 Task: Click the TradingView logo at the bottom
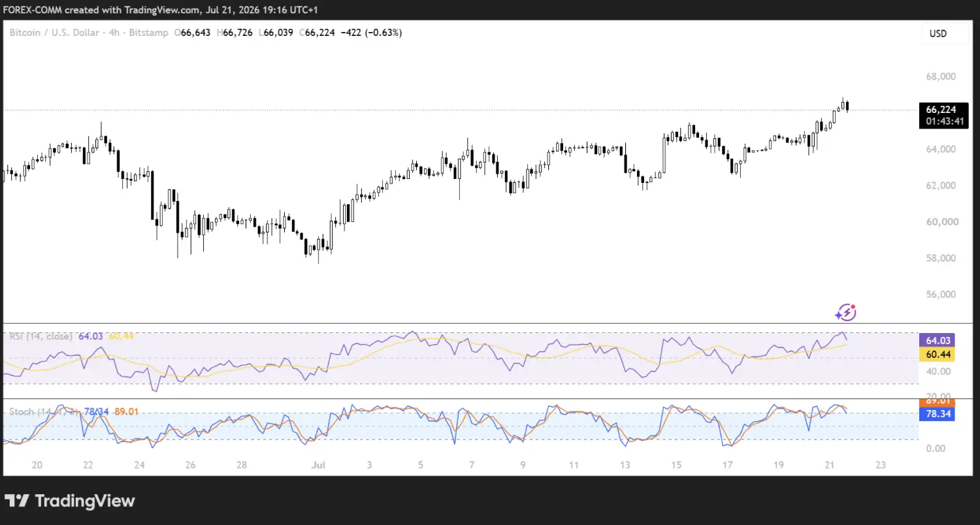[x=70, y=501]
